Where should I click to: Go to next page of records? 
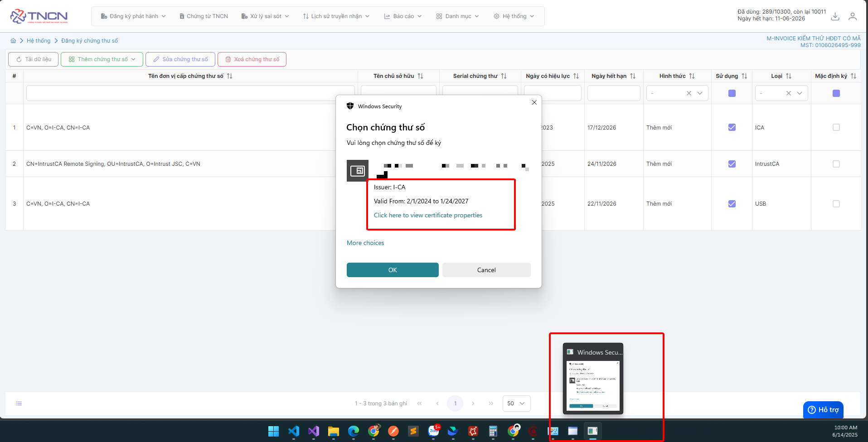pyautogui.click(x=473, y=404)
